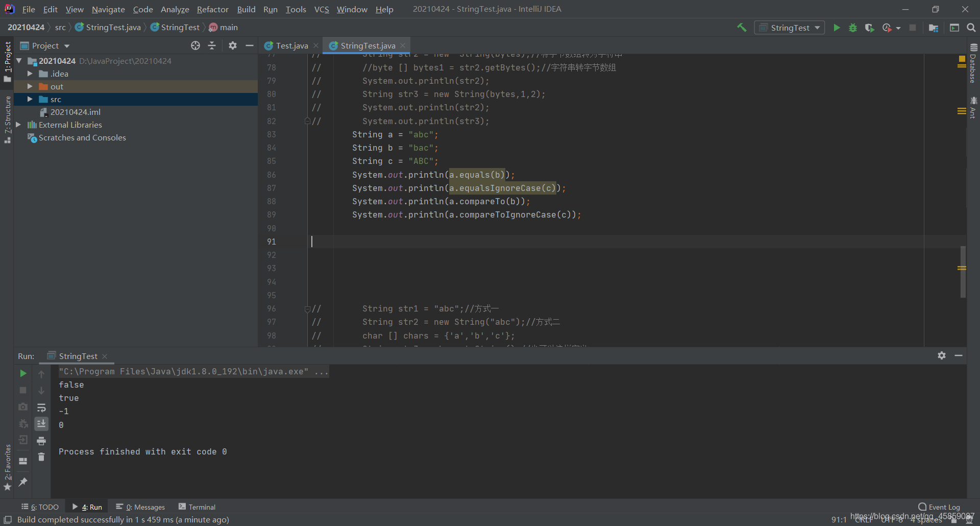Viewport: 980px width, 526px height.
Task: Toggle scroll to end in Run console
Action: click(41, 424)
